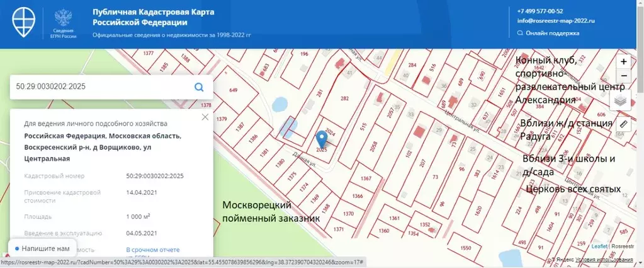Close the parcel info panel
Viewport: 644px width, 268px height.
click(x=205, y=117)
